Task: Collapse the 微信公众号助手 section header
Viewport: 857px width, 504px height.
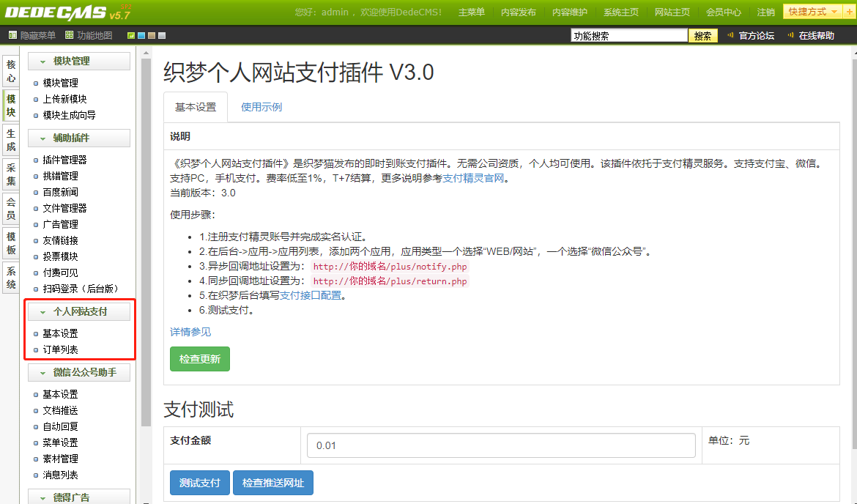Action: pos(78,373)
